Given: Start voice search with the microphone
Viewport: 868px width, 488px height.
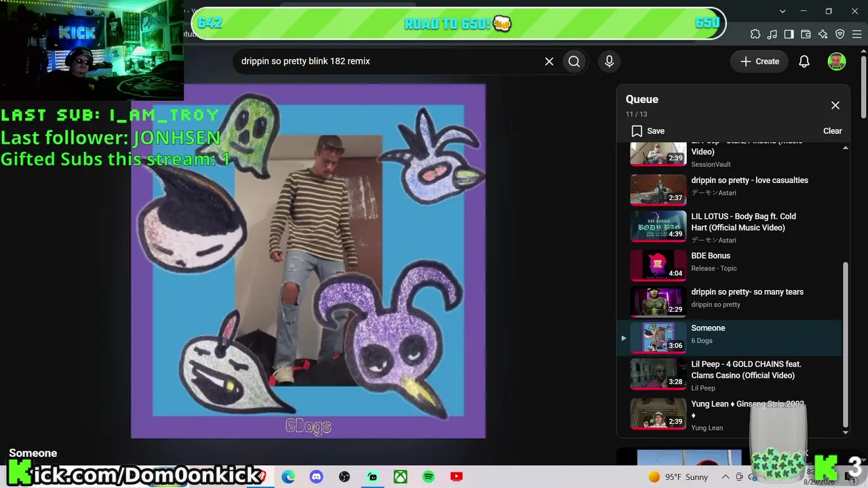Looking at the screenshot, I should pyautogui.click(x=609, y=61).
